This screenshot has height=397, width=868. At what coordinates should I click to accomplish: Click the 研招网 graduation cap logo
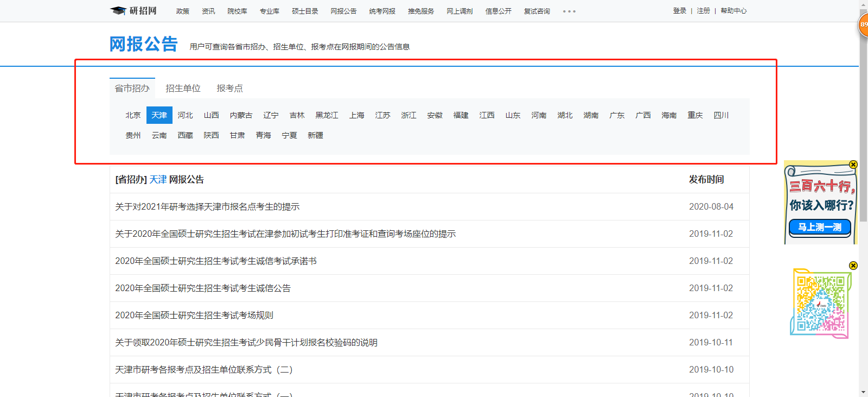click(133, 11)
